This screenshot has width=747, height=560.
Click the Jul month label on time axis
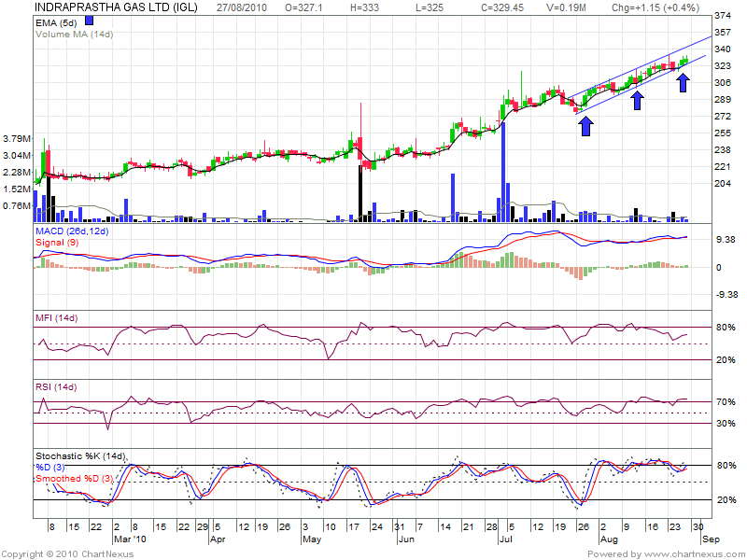click(505, 539)
